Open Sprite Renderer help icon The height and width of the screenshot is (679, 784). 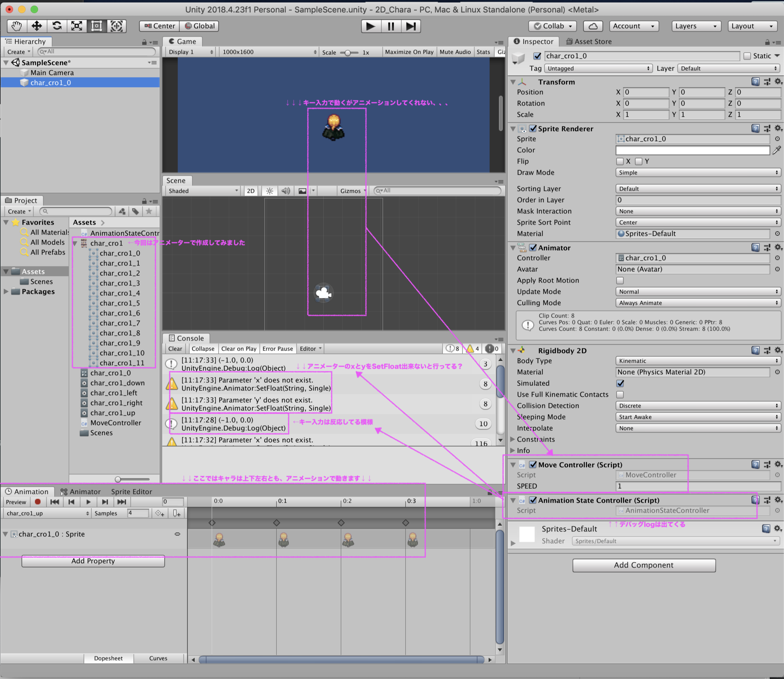[x=755, y=128]
